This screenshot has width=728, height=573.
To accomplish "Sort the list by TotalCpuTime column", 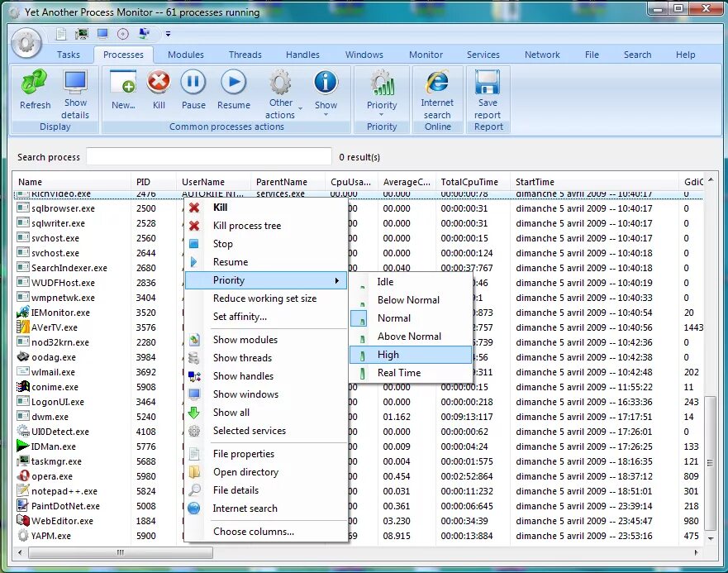I will point(473,182).
